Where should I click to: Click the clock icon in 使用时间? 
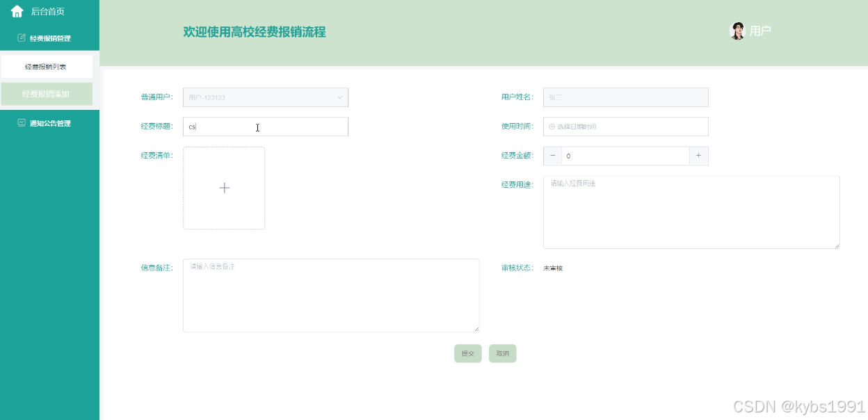coord(552,127)
